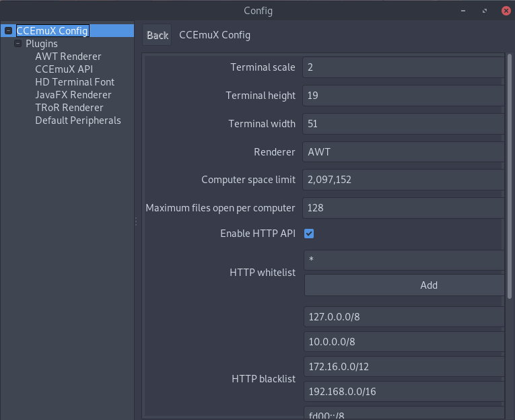Open JavaFX Renderer plugin settings
515x420 pixels.
pyautogui.click(x=73, y=95)
